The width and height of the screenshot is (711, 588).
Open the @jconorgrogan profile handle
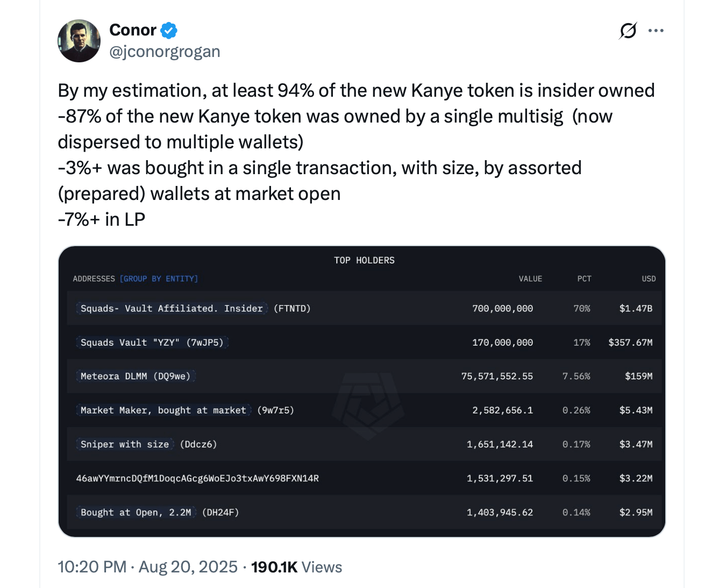pyautogui.click(x=165, y=51)
